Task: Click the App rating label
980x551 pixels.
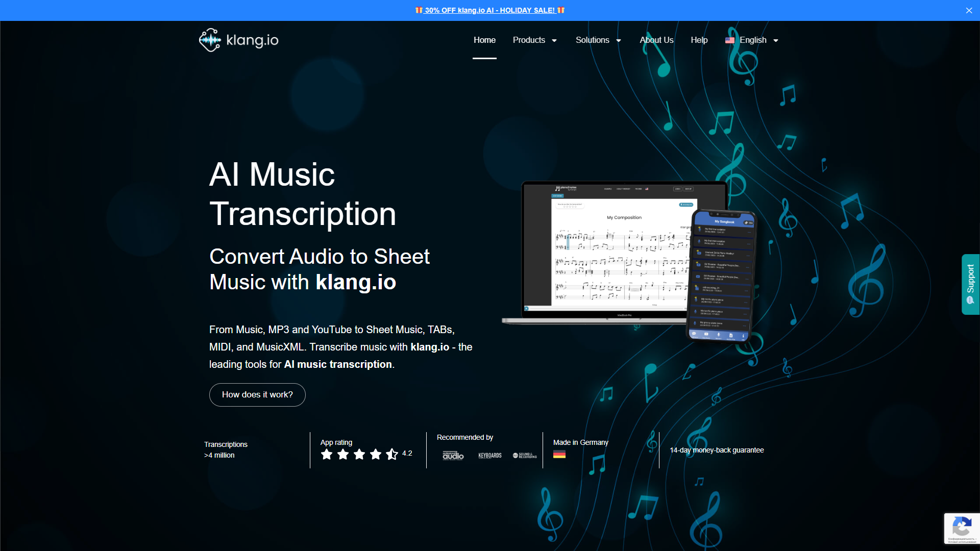Action: [x=336, y=442]
